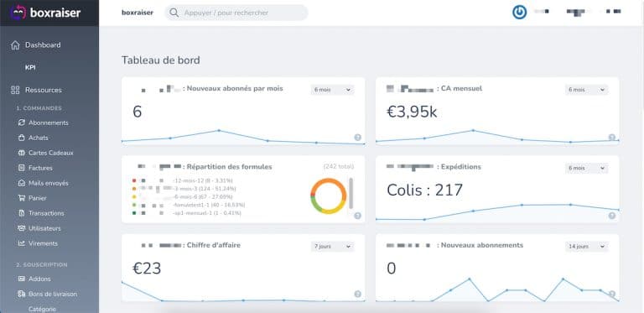Screen dimensions: 644x313
Task: Go to Abonnements in the sidebar
Action: 49,123
